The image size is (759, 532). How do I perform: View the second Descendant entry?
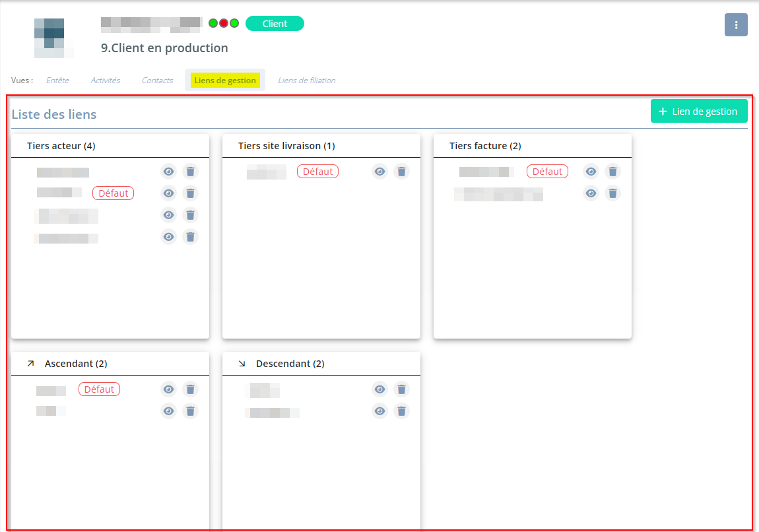tap(379, 411)
